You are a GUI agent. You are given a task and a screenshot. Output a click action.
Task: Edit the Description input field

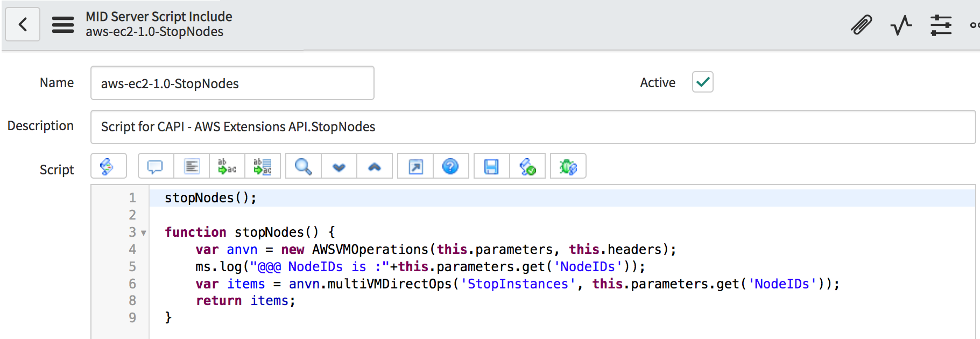[533, 127]
